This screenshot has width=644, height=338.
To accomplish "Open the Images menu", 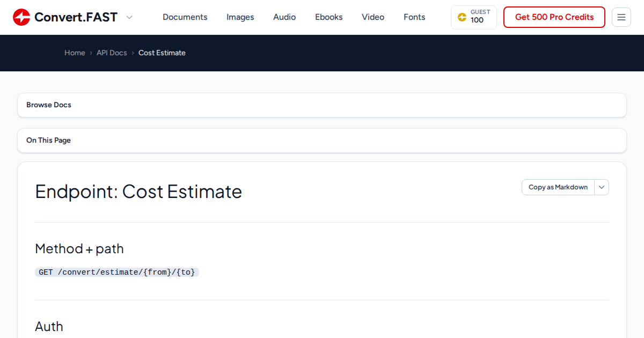I will (240, 17).
